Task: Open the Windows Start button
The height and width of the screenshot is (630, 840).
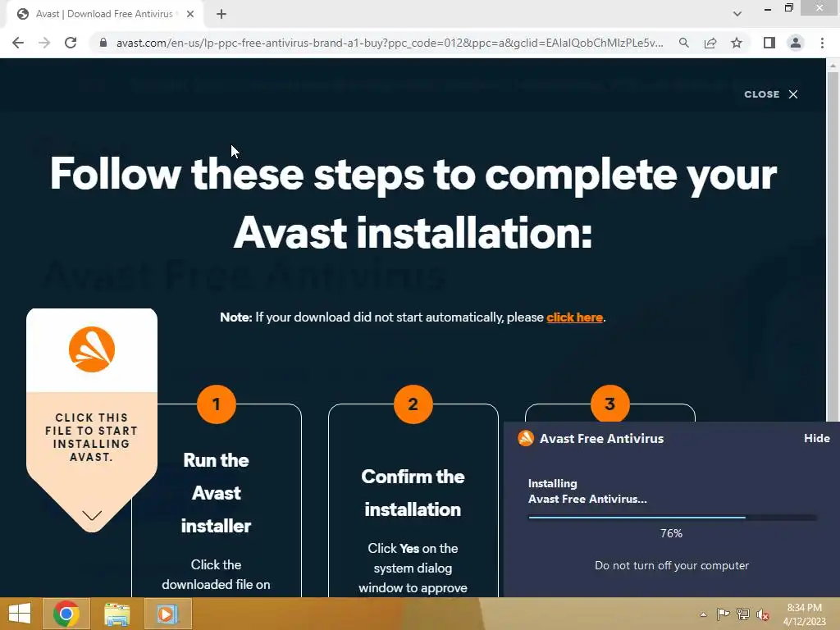Action: tap(20, 614)
